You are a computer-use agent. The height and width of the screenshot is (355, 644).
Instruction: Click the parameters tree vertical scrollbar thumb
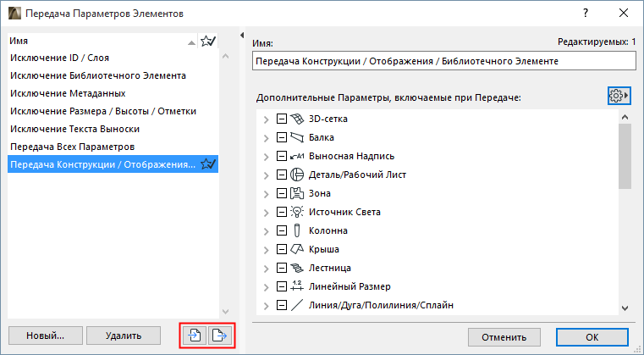[625, 157]
